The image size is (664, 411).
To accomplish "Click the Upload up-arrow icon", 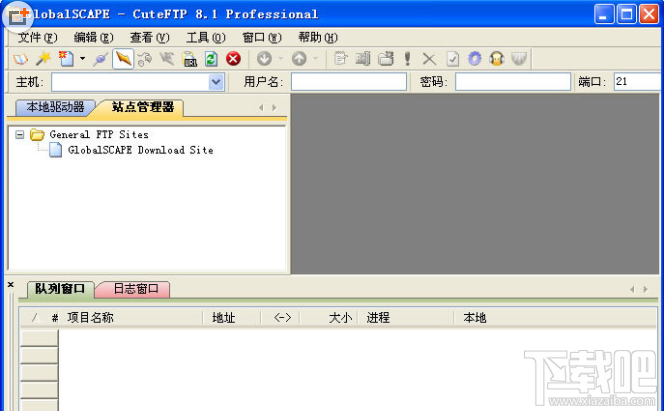I will 299,58.
